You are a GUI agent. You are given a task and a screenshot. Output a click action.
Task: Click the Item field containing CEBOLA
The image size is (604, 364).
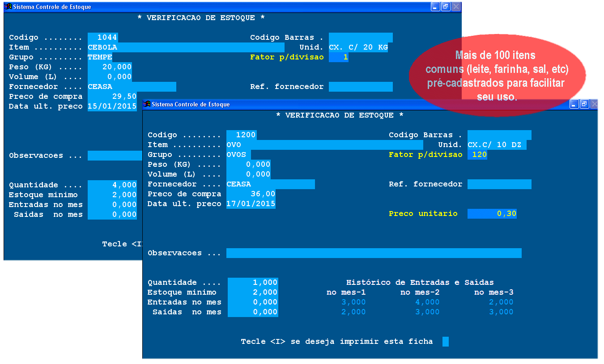(186, 47)
